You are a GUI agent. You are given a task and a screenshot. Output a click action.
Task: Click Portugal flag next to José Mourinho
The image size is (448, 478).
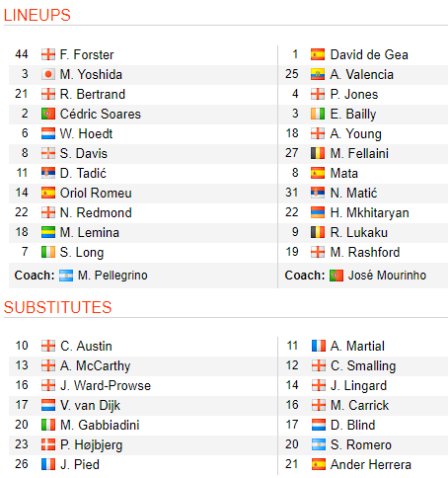[x=336, y=276]
